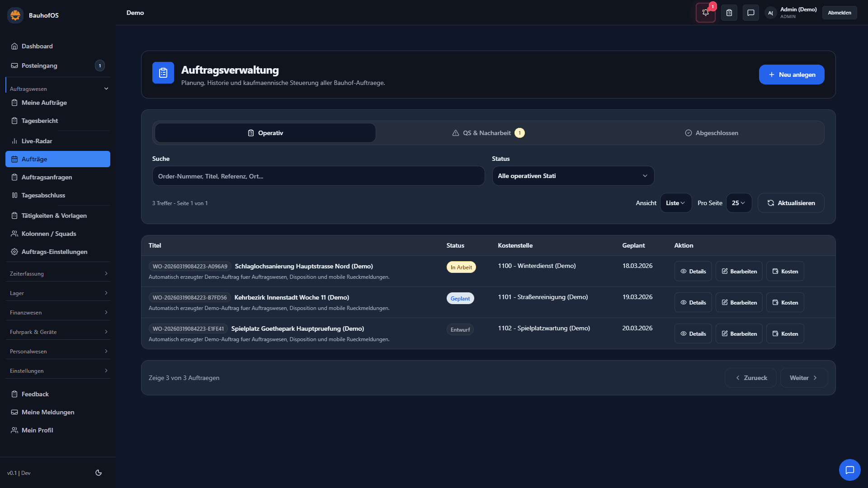Open the Status filter dropdown
The height and width of the screenshot is (488, 868).
pyautogui.click(x=573, y=176)
